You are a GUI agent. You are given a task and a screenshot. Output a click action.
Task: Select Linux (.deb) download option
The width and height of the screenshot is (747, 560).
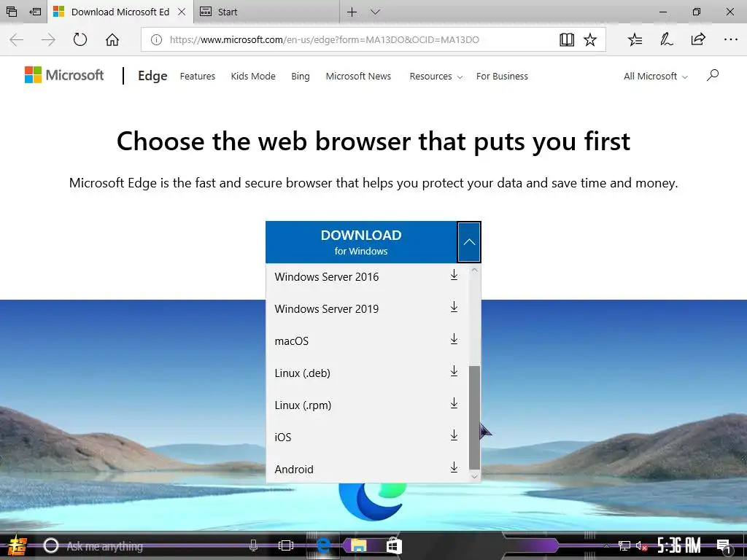tap(366, 373)
